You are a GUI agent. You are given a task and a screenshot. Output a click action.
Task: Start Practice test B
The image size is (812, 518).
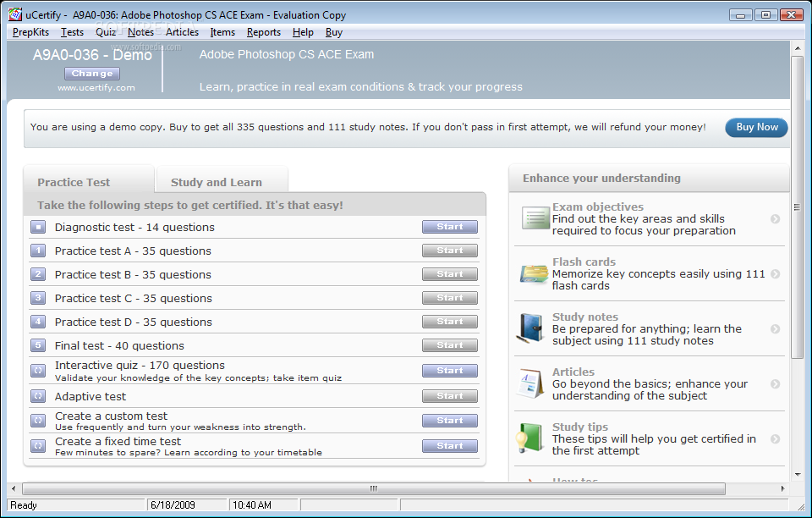(x=449, y=274)
